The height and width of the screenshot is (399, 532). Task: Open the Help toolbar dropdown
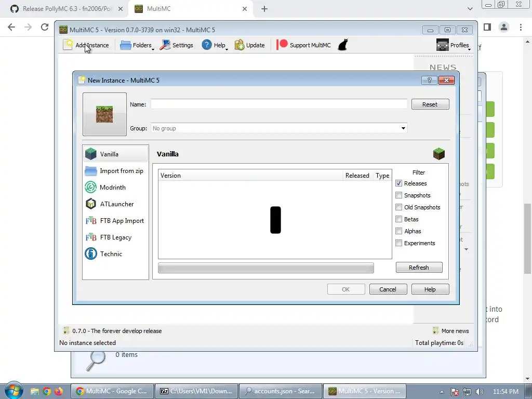point(215,45)
